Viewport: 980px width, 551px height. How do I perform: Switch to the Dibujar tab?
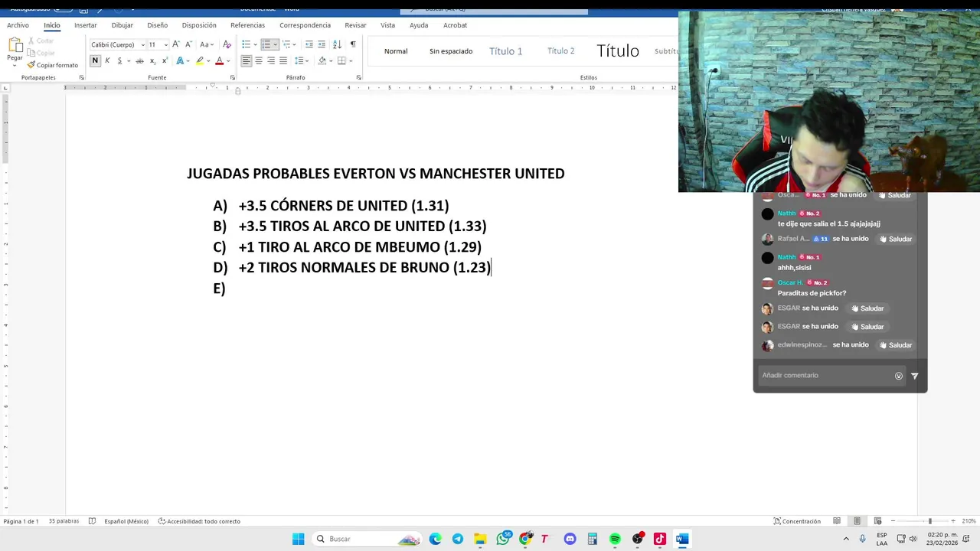tap(122, 25)
